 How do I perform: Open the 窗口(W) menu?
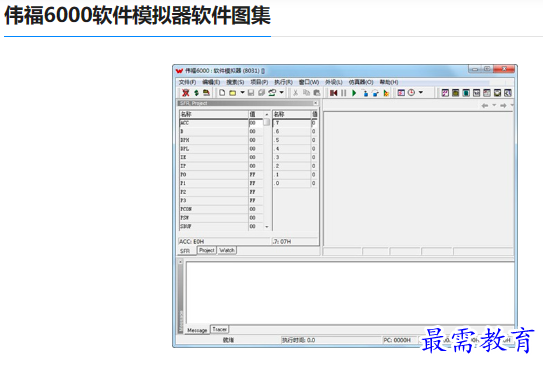point(309,82)
